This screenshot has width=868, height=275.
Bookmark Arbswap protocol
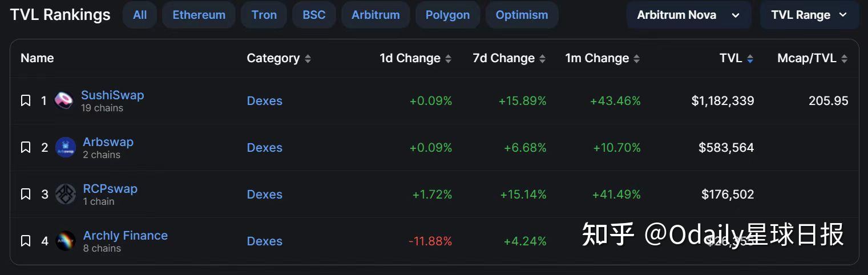tap(26, 148)
